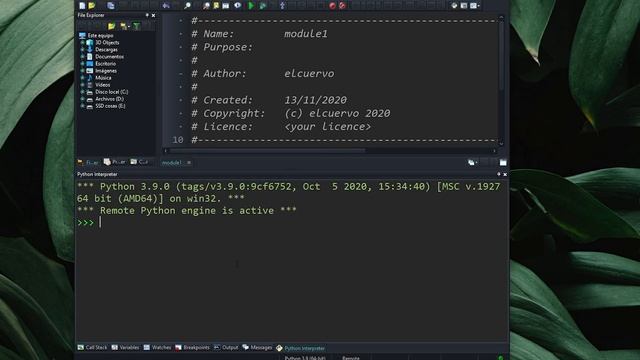640x360 pixels.
Task: Open the Variables tab
Action: (x=125, y=348)
